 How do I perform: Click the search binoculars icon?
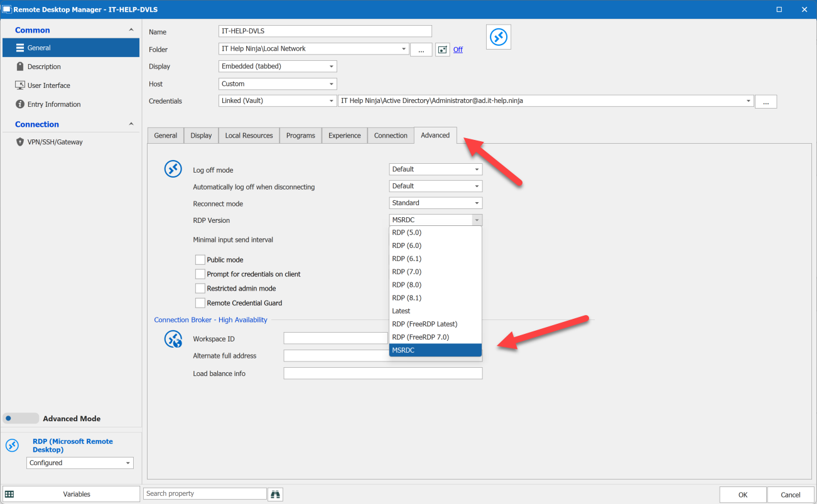(275, 493)
